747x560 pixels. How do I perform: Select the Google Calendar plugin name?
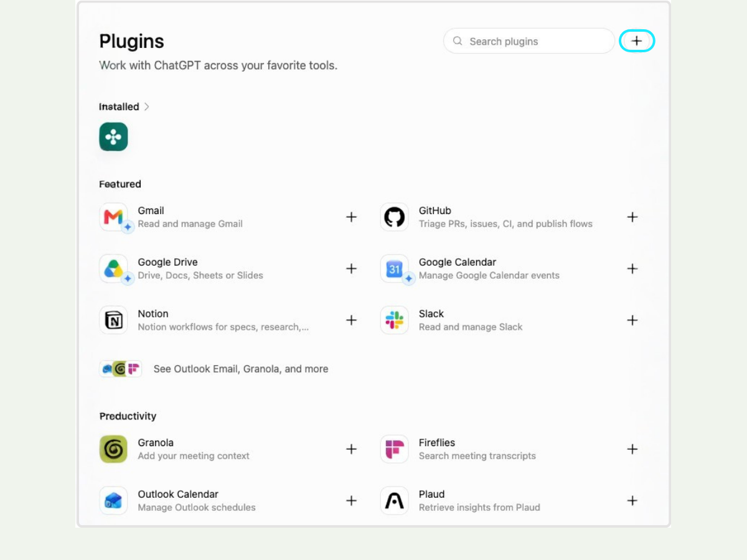click(458, 263)
